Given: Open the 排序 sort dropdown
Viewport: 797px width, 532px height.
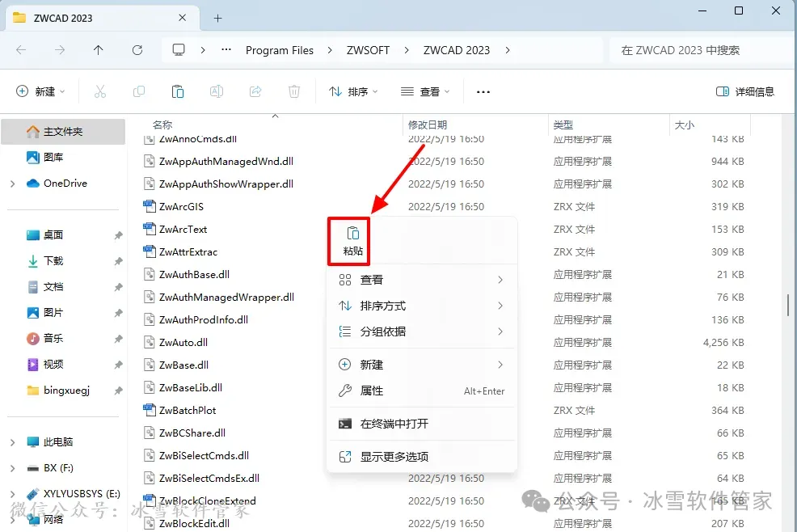Looking at the screenshot, I should (x=353, y=91).
